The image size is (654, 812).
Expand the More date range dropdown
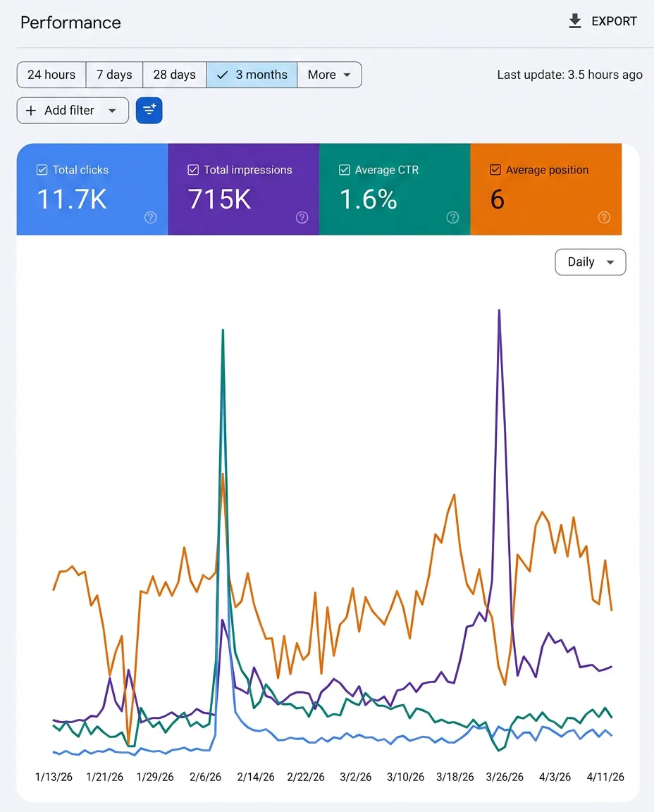[329, 75]
